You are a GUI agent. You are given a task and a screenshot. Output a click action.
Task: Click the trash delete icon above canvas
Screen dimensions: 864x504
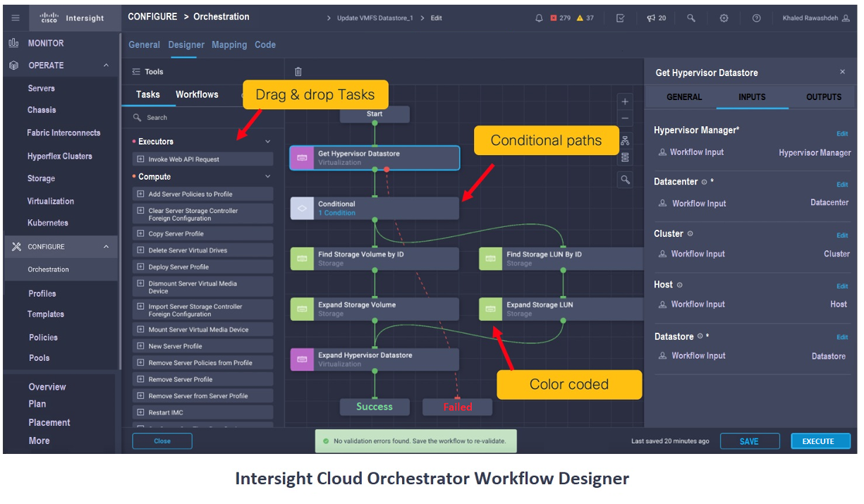point(298,72)
